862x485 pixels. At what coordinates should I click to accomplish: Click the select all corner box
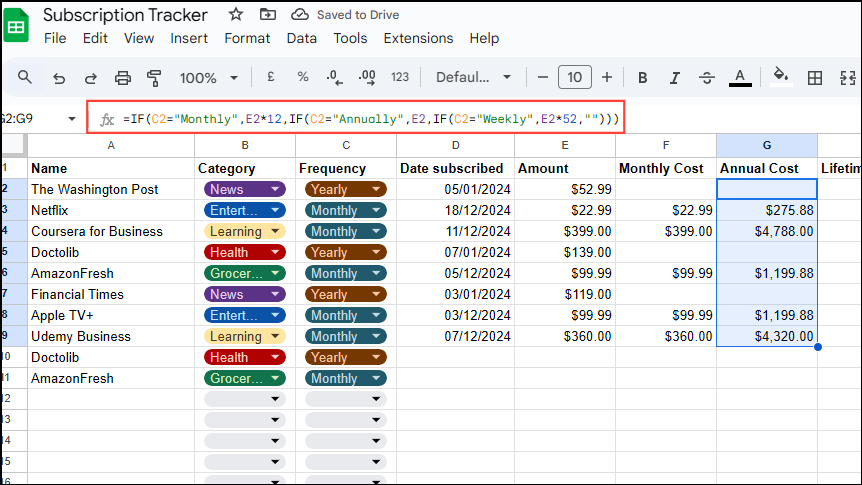14,146
